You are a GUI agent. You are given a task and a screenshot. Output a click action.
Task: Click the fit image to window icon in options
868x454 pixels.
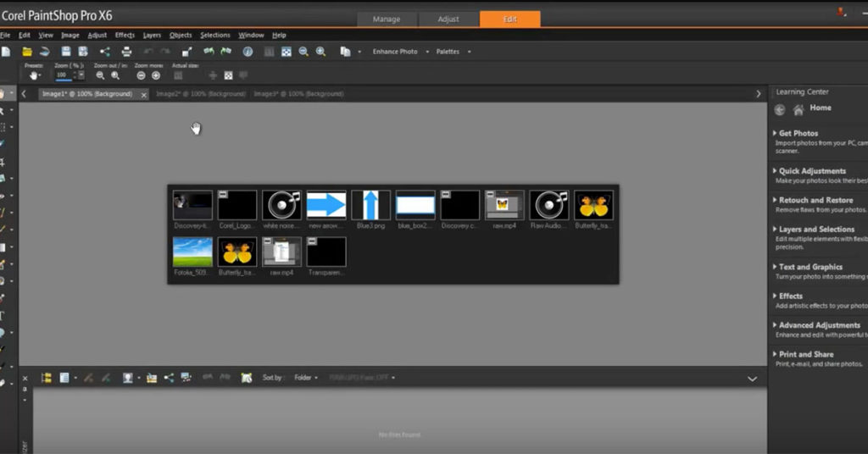point(228,75)
